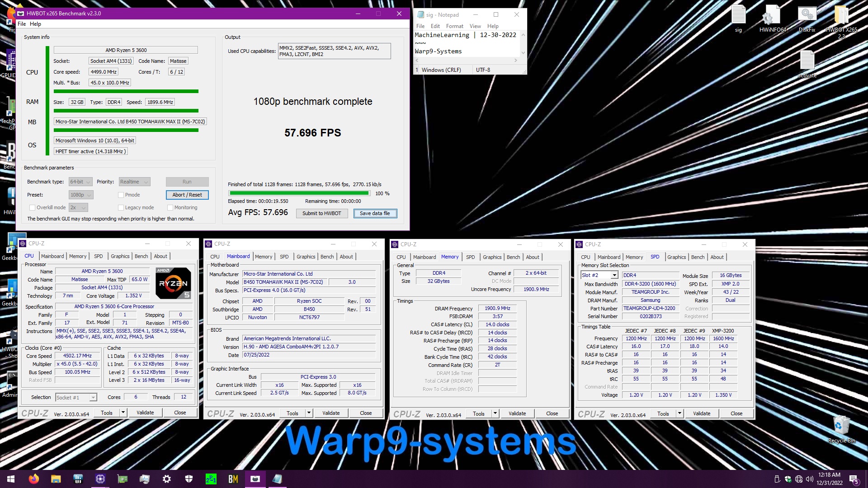Open the activate text file icon
The image size is (868, 488).
coord(807,63)
